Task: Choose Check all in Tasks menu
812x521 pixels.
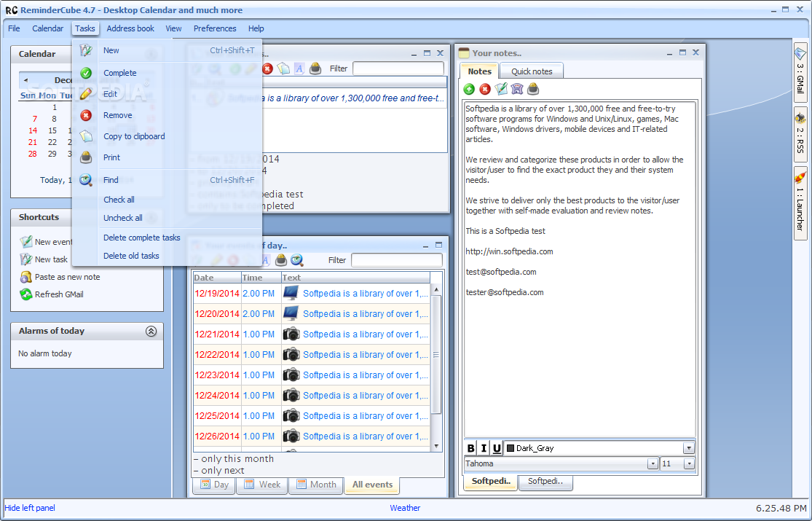Action: 167,200
